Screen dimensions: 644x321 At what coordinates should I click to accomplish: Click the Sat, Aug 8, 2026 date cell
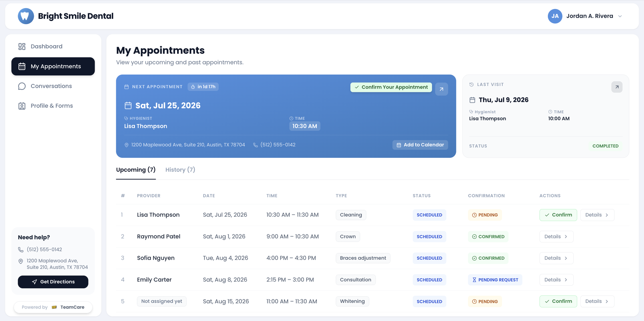pos(225,280)
